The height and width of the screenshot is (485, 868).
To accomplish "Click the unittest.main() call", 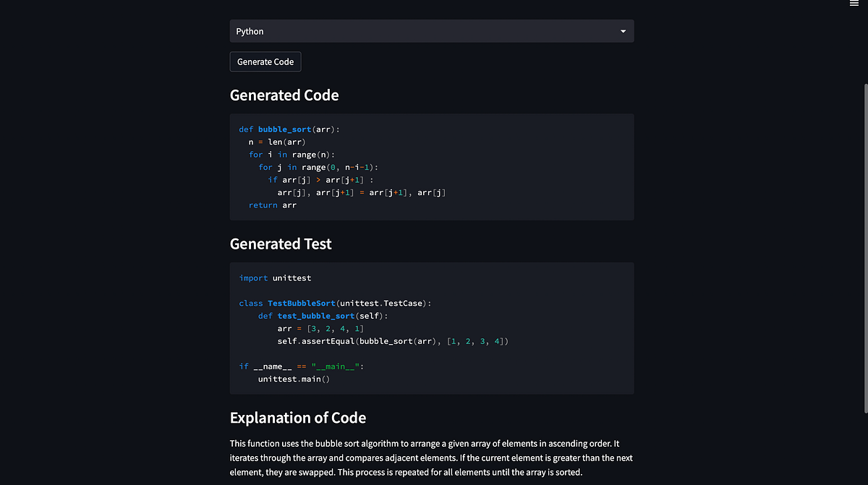I will (x=294, y=379).
